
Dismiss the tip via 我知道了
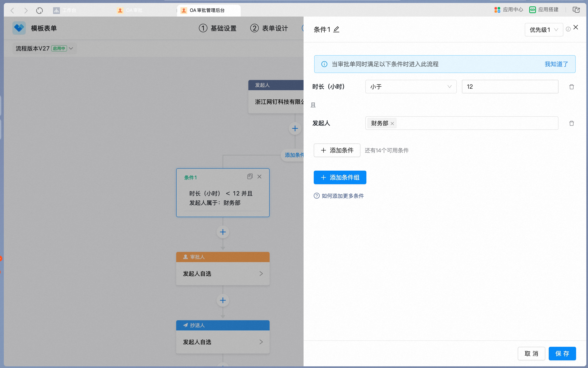(x=556, y=64)
